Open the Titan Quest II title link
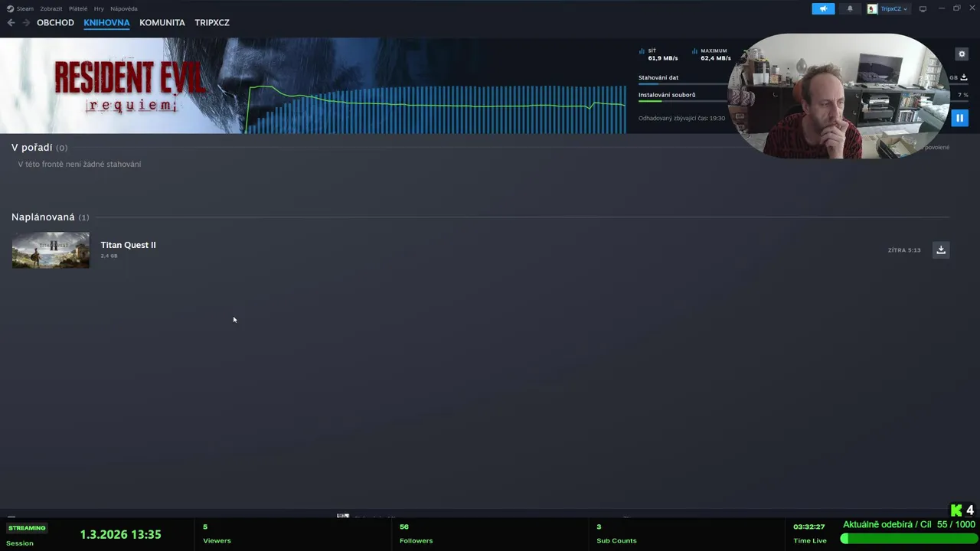980x551 pixels. [128, 245]
